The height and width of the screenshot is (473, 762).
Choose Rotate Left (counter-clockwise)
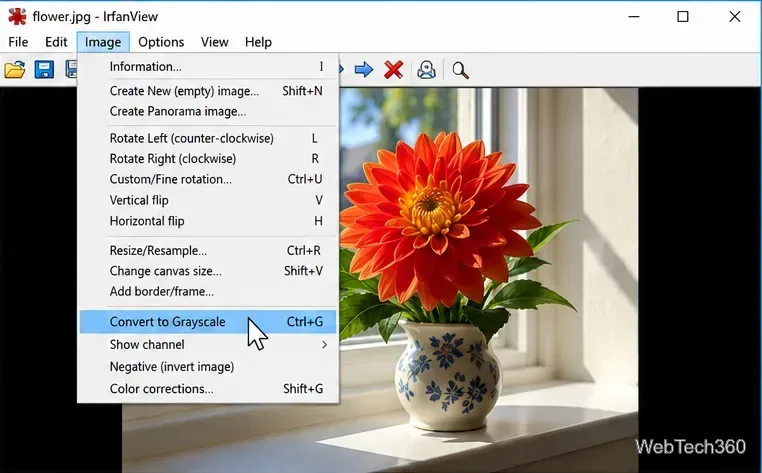click(x=208, y=139)
